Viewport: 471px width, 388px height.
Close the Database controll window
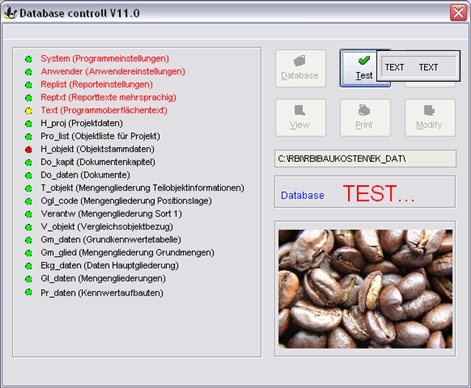tap(458, 13)
